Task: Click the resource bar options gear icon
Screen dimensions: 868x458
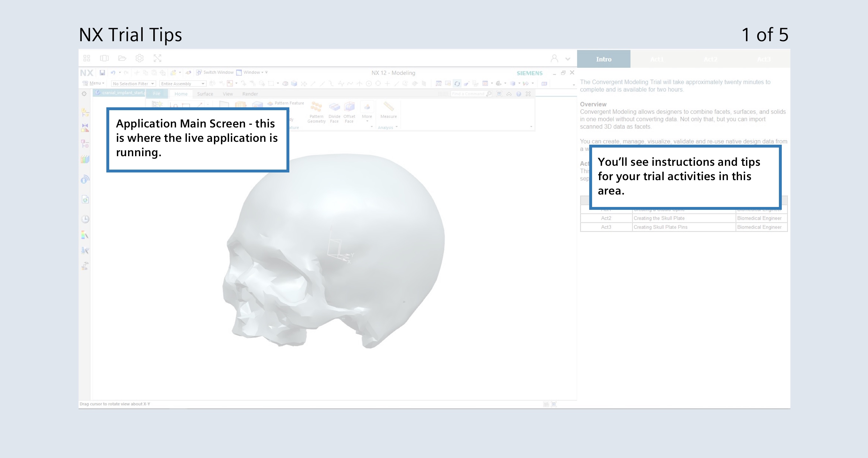Action: (x=84, y=94)
